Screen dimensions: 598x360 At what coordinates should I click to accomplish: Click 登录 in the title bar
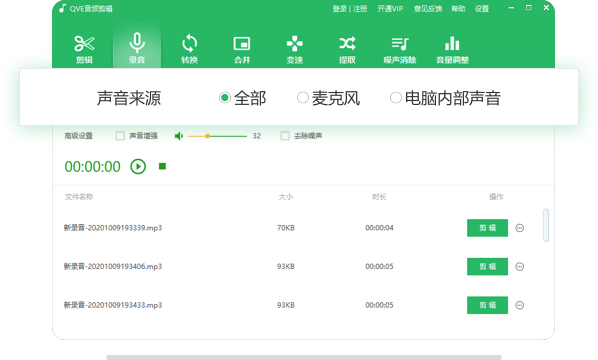tap(339, 9)
